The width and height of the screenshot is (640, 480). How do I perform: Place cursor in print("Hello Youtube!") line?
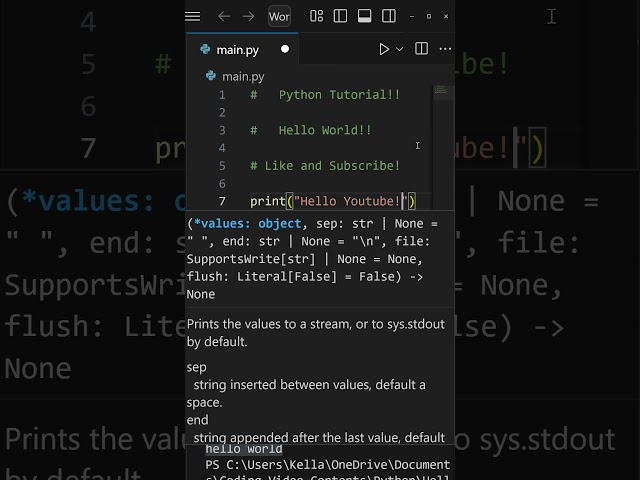click(333, 201)
